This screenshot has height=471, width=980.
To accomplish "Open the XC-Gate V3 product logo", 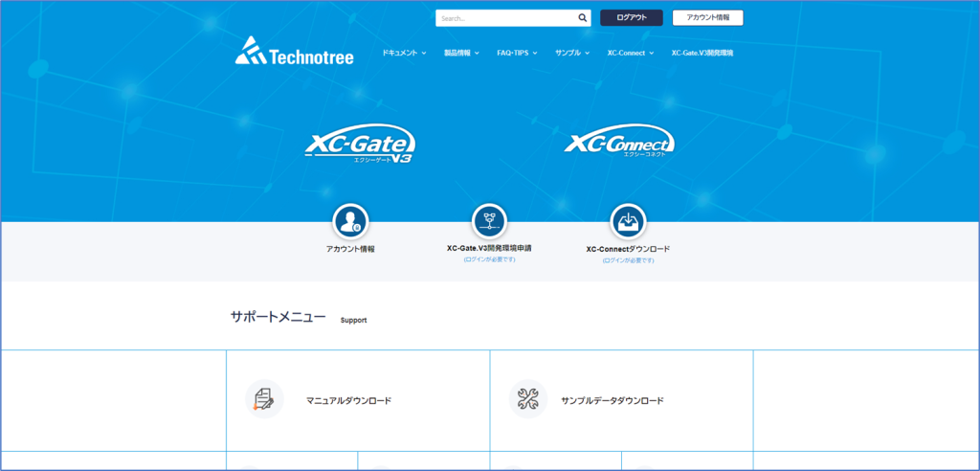I will [360, 146].
